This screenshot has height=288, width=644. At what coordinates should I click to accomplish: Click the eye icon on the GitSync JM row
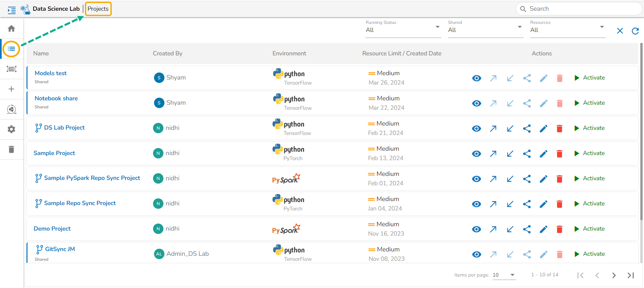477,254
